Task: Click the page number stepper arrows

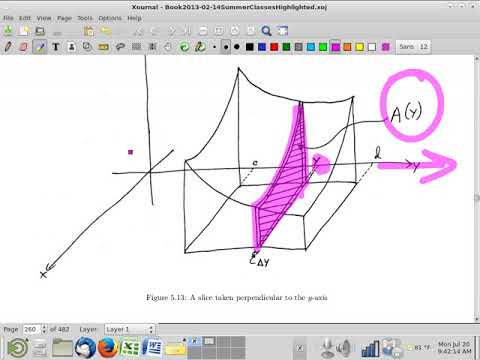Action: [44, 329]
